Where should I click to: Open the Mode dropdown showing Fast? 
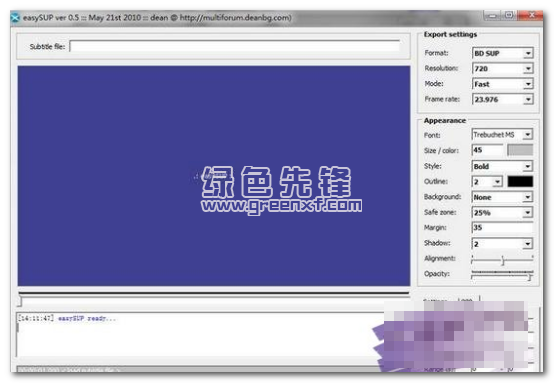point(502,84)
